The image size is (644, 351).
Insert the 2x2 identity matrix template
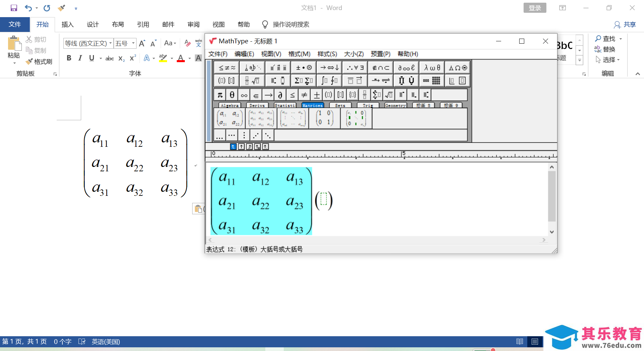coord(324,119)
